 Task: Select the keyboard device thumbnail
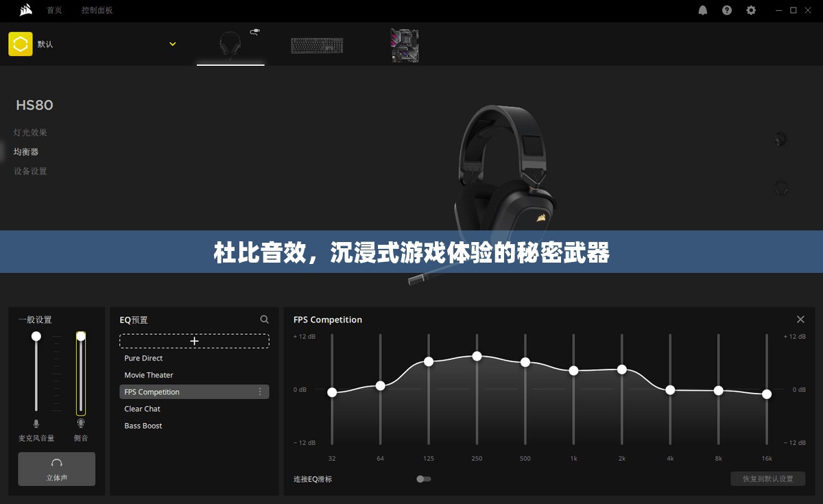tap(317, 45)
